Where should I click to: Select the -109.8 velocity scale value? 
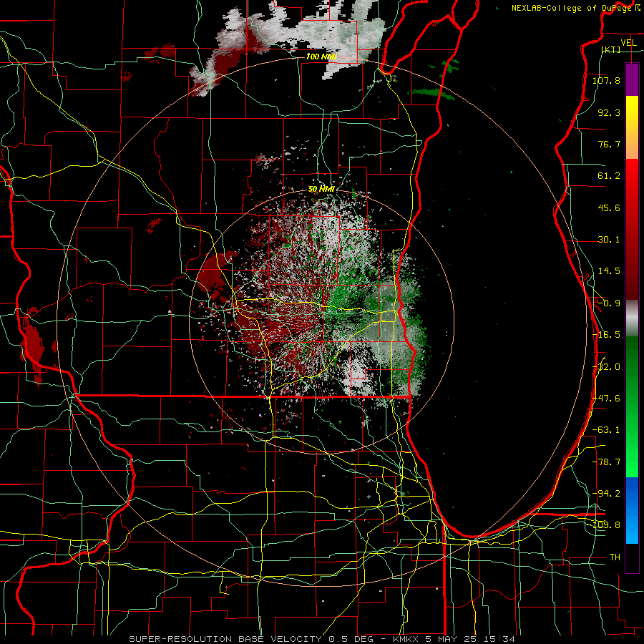point(606,525)
